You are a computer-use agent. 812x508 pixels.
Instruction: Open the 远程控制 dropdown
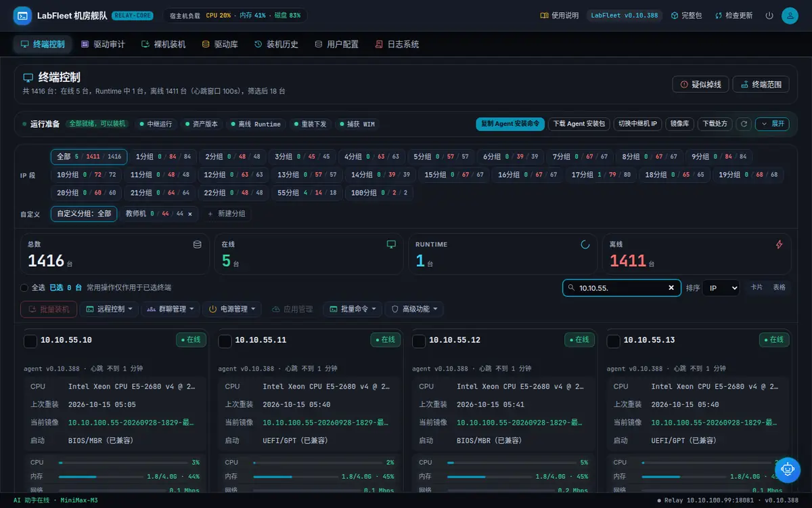tap(109, 309)
